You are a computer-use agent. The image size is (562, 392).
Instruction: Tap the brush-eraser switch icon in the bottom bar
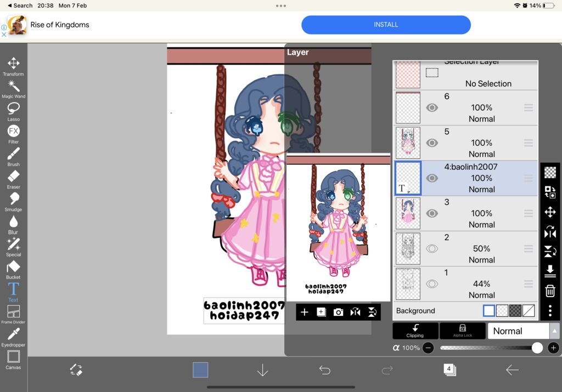click(76, 370)
